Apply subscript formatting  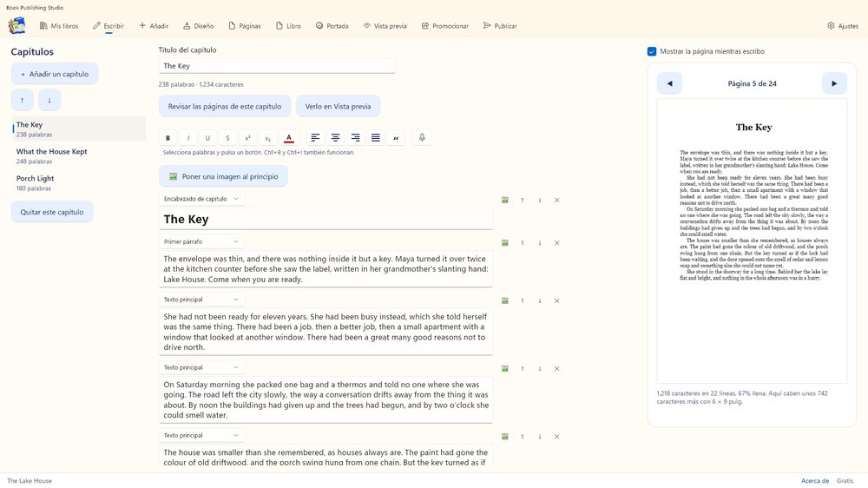pos(267,138)
